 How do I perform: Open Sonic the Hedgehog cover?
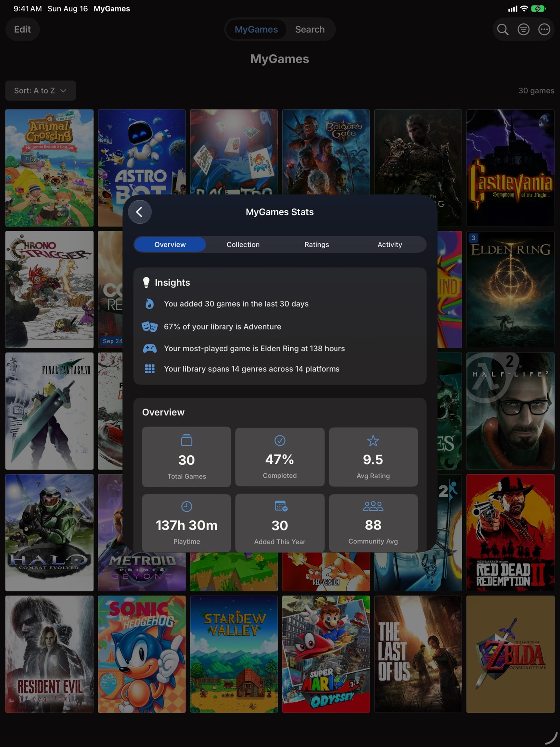pyautogui.click(x=141, y=654)
